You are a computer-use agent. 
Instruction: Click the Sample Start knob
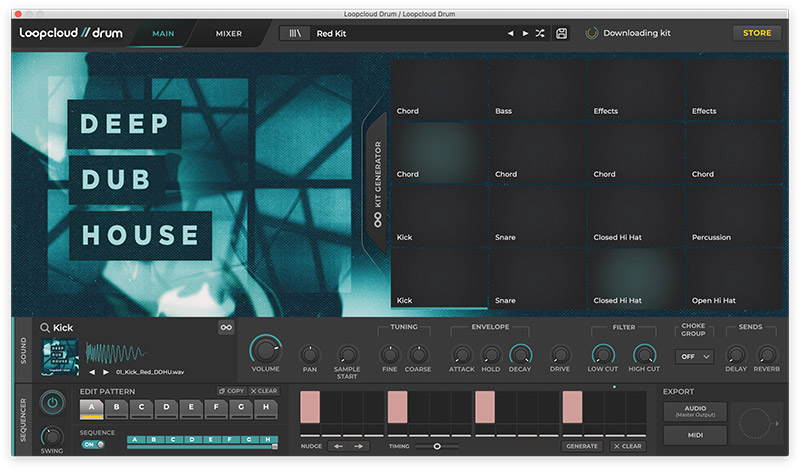click(347, 355)
